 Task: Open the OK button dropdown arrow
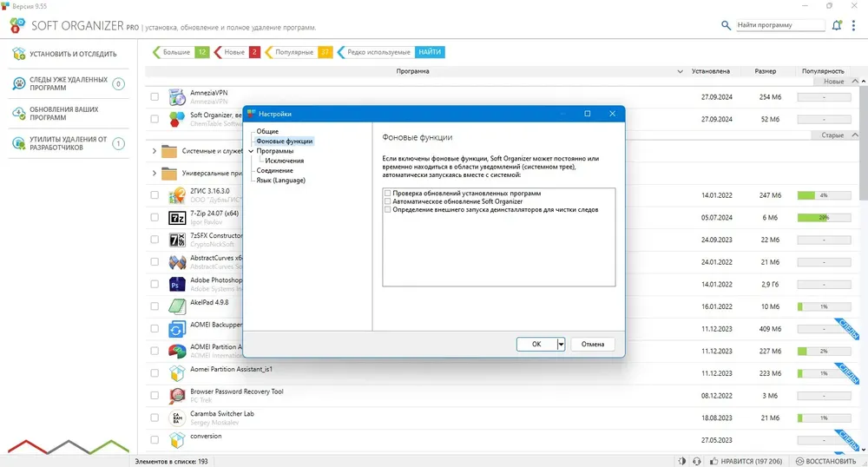coord(561,344)
